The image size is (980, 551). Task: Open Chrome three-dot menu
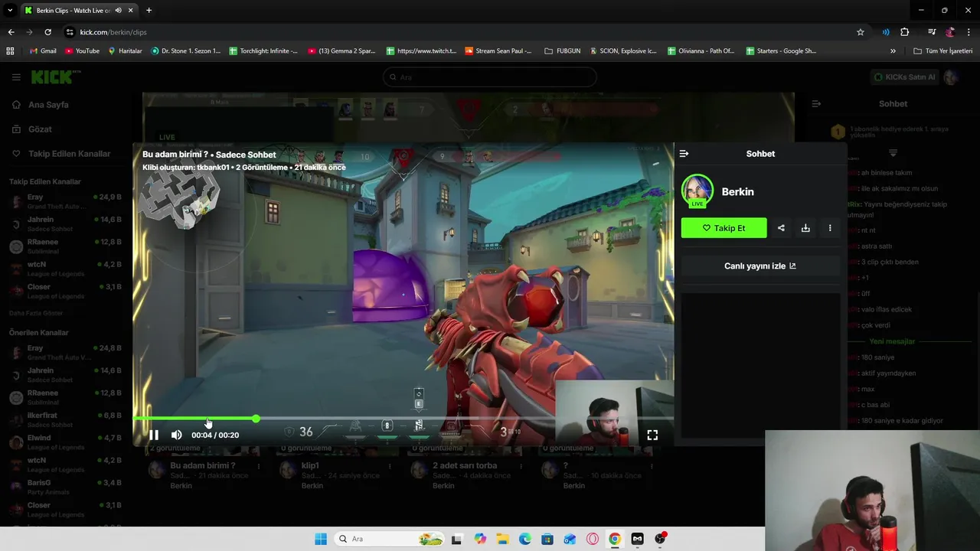969,32
